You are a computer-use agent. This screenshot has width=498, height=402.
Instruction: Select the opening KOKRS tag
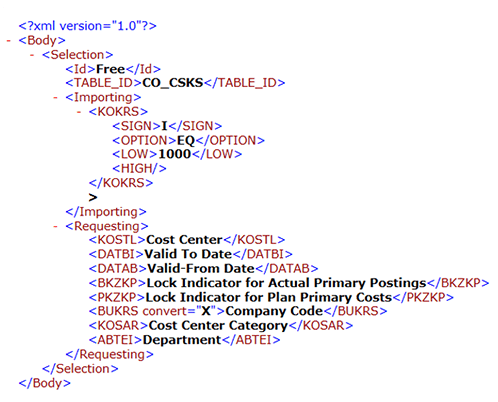(x=118, y=112)
